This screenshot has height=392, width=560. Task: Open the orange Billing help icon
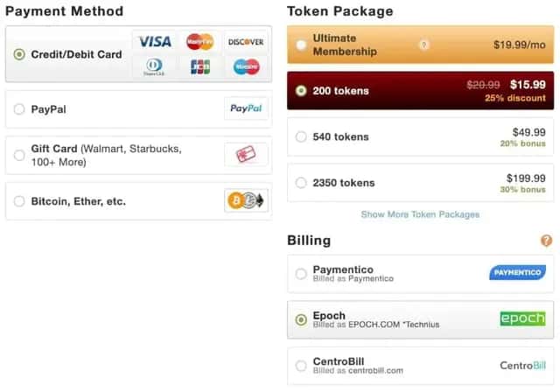point(547,241)
